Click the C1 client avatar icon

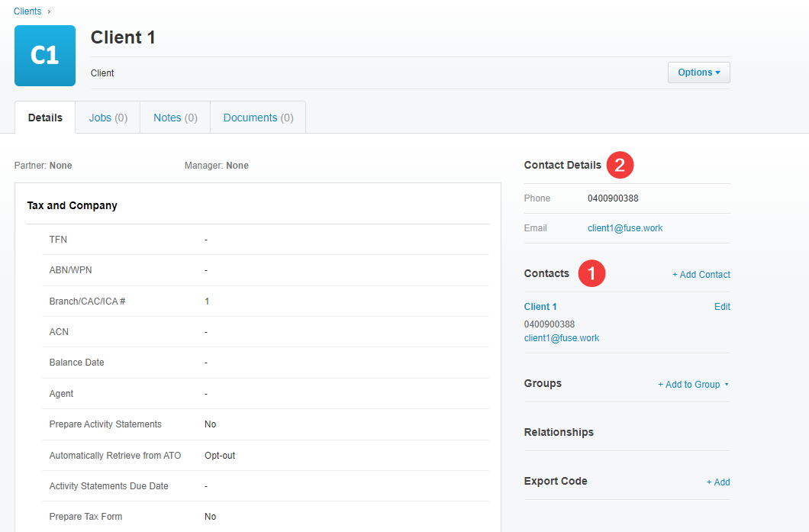pyautogui.click(x=45, y=56)
